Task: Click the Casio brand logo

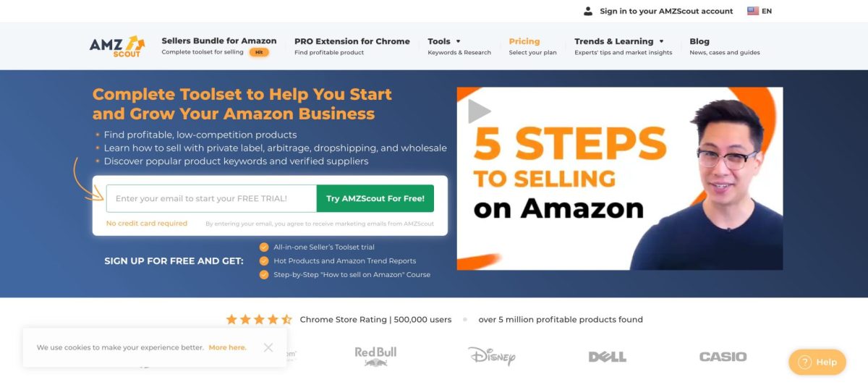Action: (x=723, y=357)
